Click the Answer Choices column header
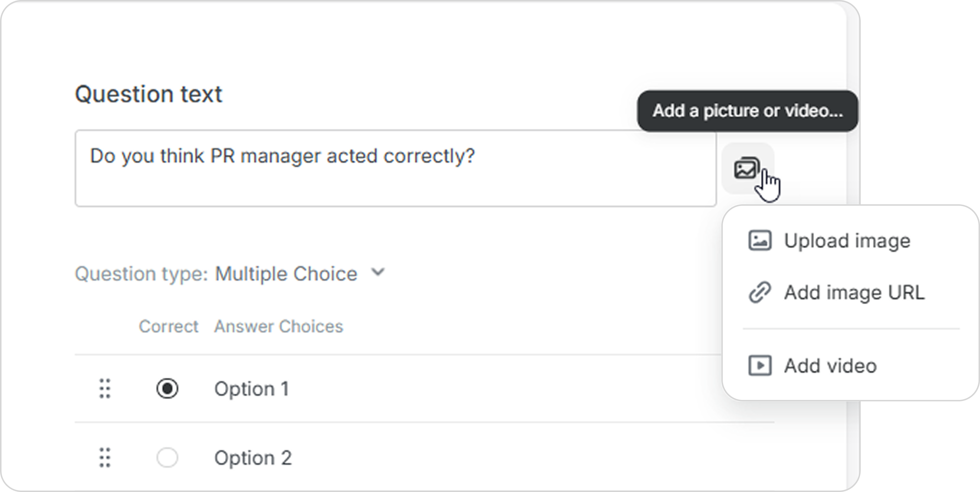This screenshot has height=492, width=980. pyautogui.click(x=278, y=326)
